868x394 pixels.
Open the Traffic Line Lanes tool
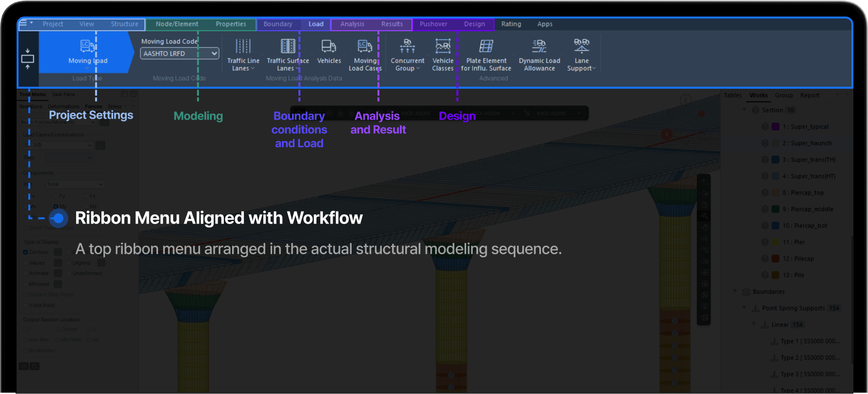click(x=243, y=53)
